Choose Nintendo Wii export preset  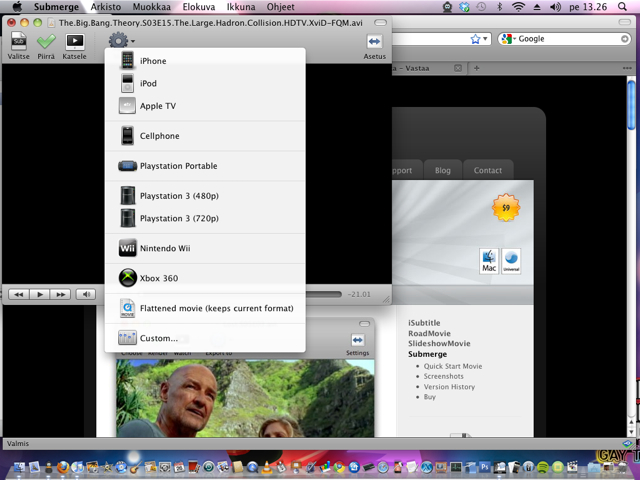pos(205,248)
